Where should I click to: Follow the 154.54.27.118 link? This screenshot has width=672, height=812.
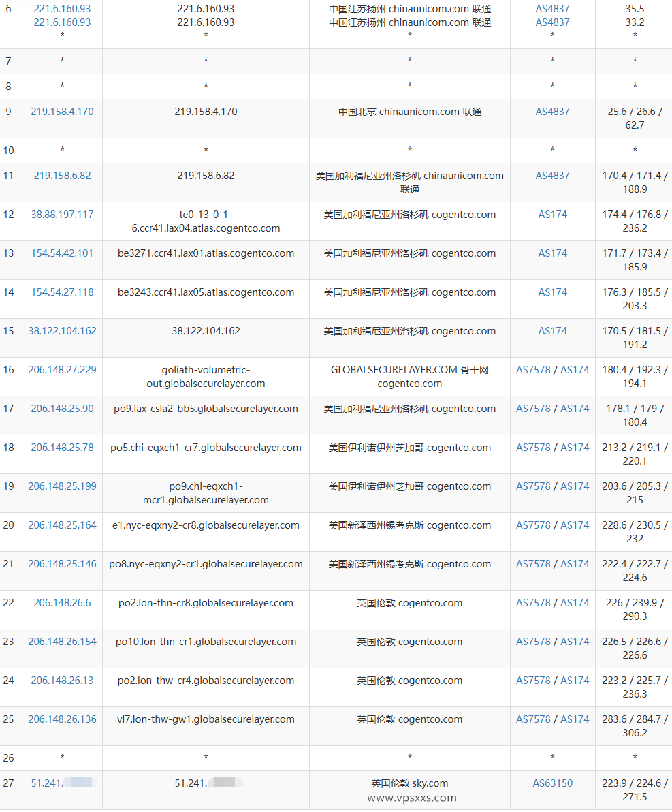(x=62, y=292)
